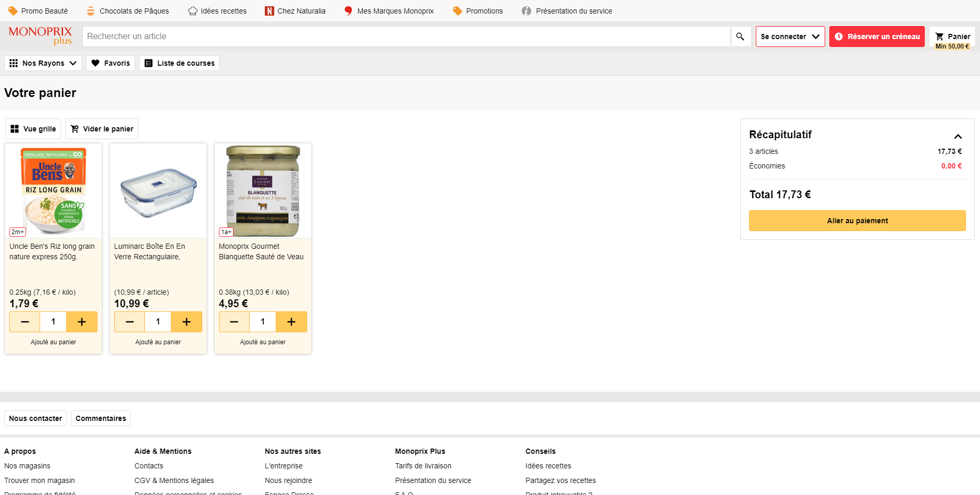Decrease Luminarc box quantity with minus
Screen dimensions: 980x495
130,322
